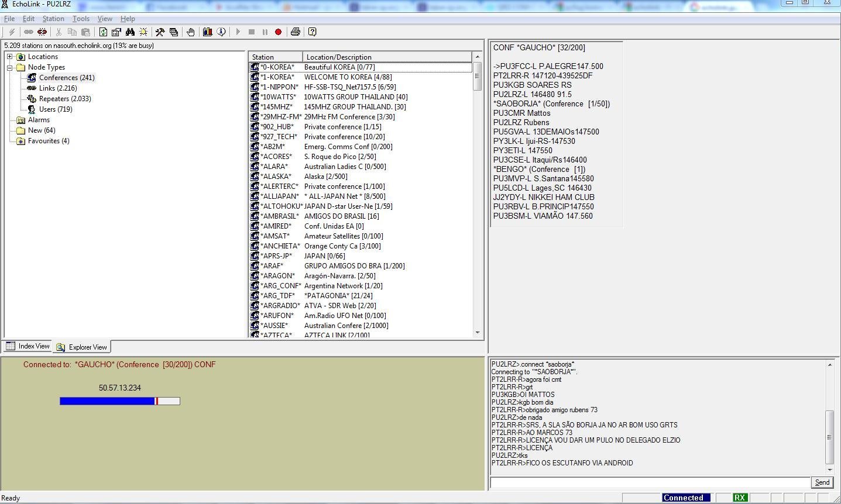The height and width of the screenshot is (504, 841).
Task: Open Find station binoculars icon
Action: (130, 32)
